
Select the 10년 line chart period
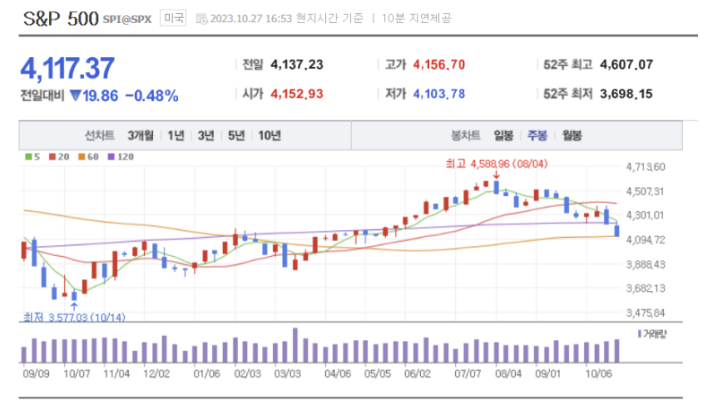tap(270, 135)
